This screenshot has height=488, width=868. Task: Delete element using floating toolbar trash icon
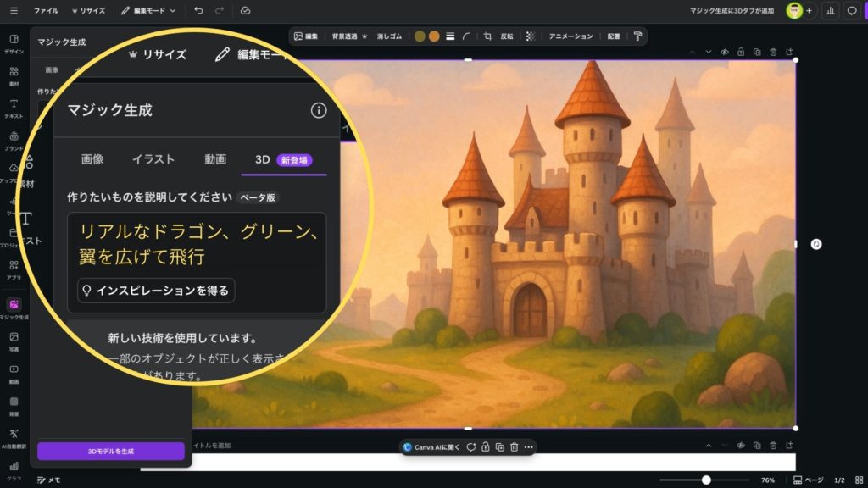click(514, 447)
